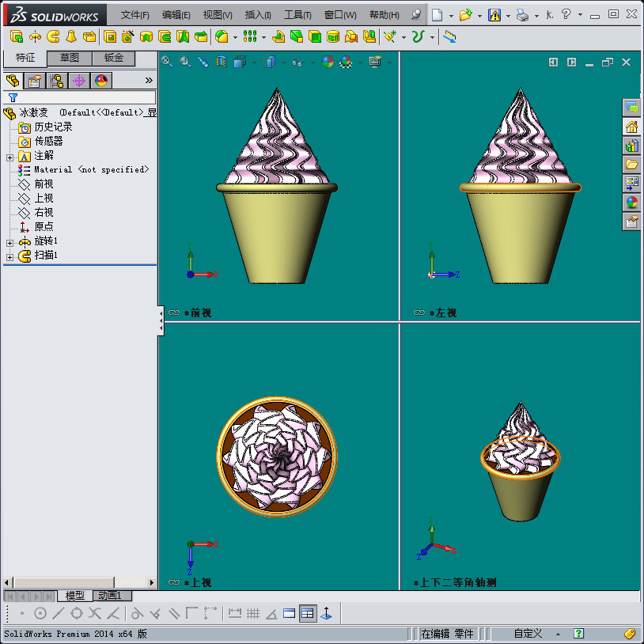Screen dimensions: 644x644
Task: Click the Zoom to Fit icon
Action: 167,62
